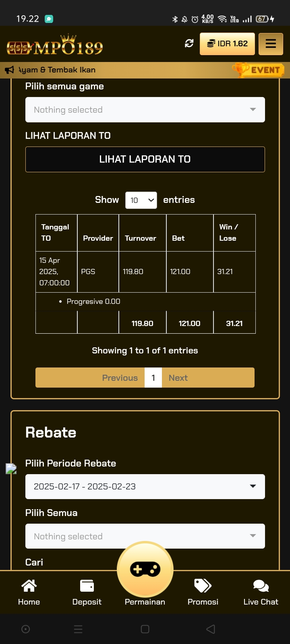This screenshot has width=290, height=644.
Task: Tap the megaphone announcement icon
Action: click(x=10, y=70)
